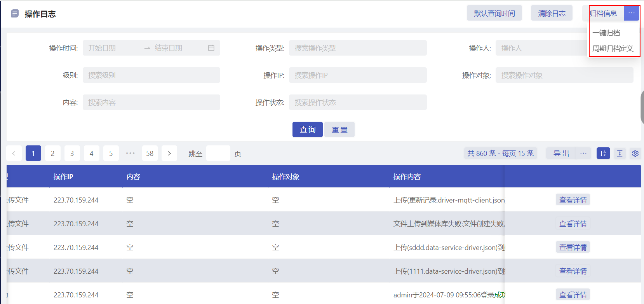The image size is (644, 304).
Task: Click the pagination ellipsis to jump ahead
Action: pyautogui.click(x=131, y=153)
